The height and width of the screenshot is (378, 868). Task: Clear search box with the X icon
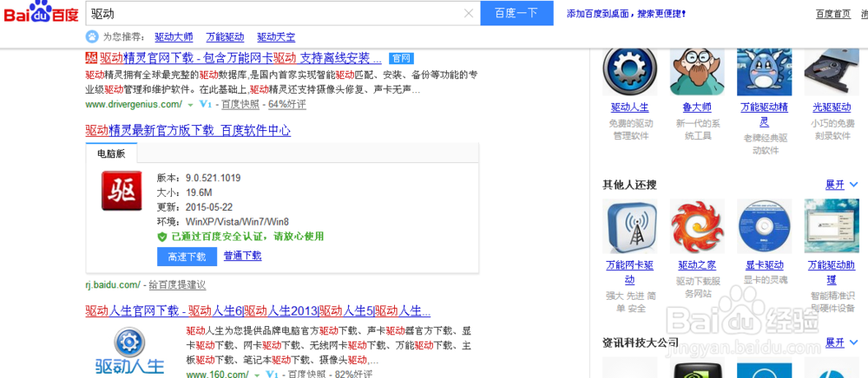pyautogui.click(x=469, y=13)
